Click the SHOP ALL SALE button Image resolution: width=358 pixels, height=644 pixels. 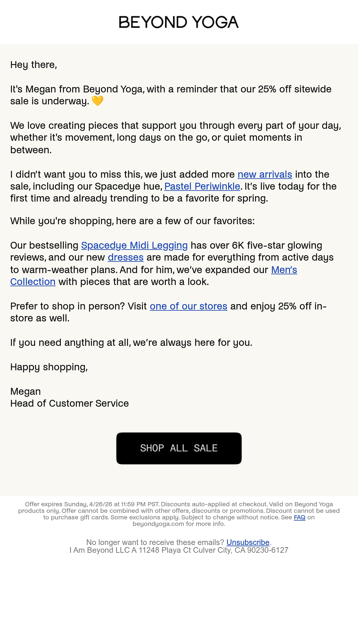click(x=179, y=448)
